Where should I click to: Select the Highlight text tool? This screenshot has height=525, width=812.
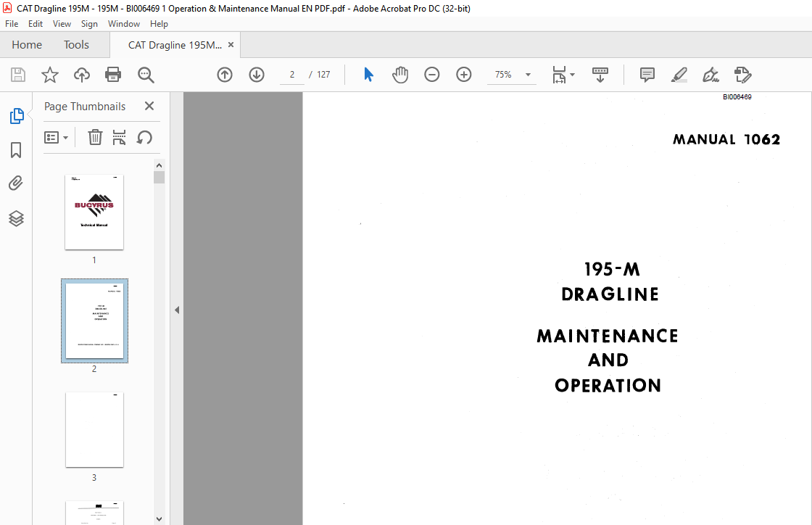coord(679,75)
